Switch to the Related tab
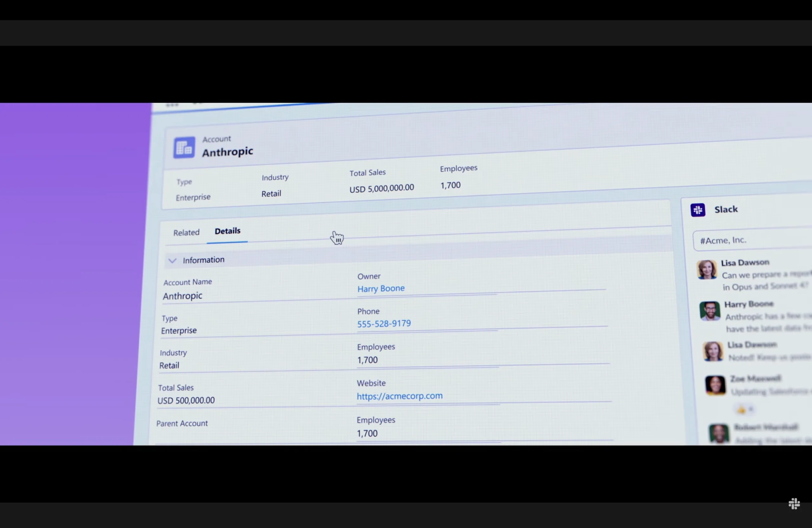 (x=186, y=232)
